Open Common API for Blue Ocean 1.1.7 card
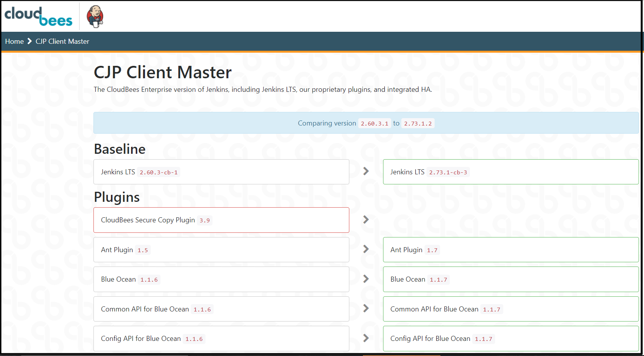Screen dimensions: 644x356 tap(511, 309)
